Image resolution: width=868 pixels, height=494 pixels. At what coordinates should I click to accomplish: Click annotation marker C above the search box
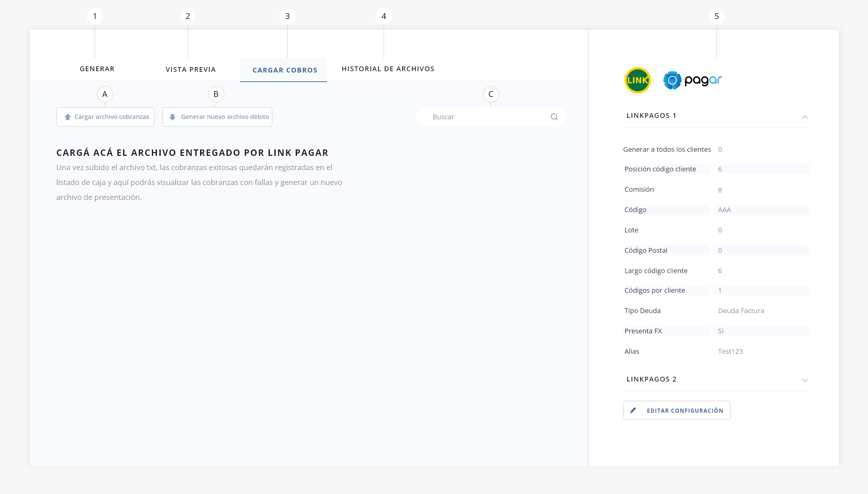(x=491, y=94)
